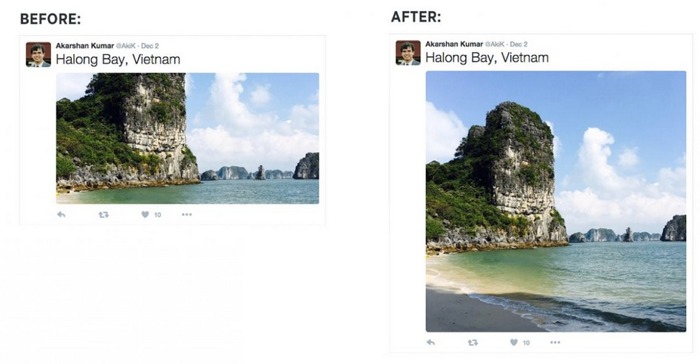Open the full Halong Bay photo in AFTER
This screenshot has height=364, width=700.
(556, 201)
